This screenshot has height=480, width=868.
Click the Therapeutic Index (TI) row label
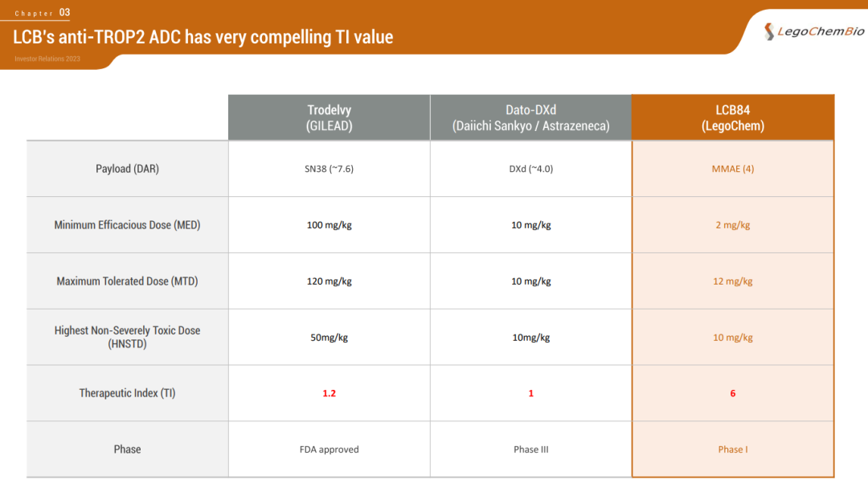click(x=127, y=393)
